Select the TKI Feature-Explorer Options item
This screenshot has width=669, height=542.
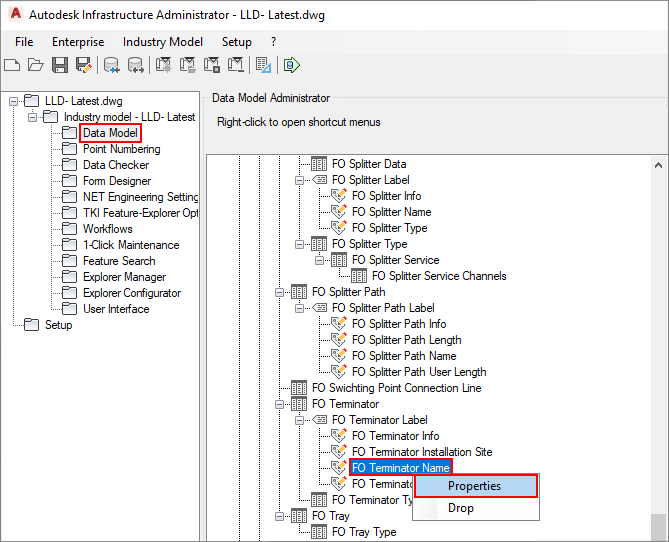pyautogui.click(x=140, y=213)
